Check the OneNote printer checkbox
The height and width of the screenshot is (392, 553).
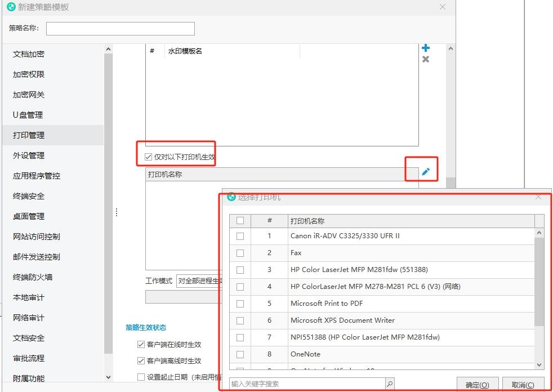240,354
